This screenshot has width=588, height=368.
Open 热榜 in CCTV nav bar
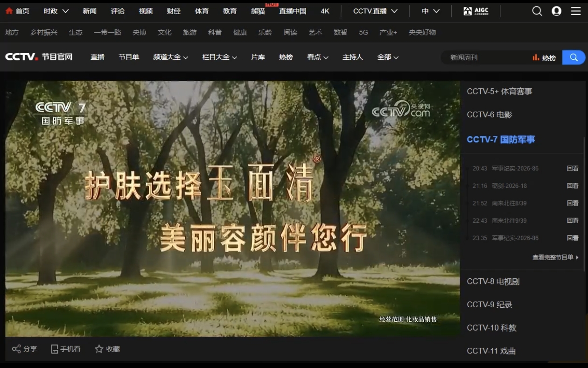click(x=286, y=57)
